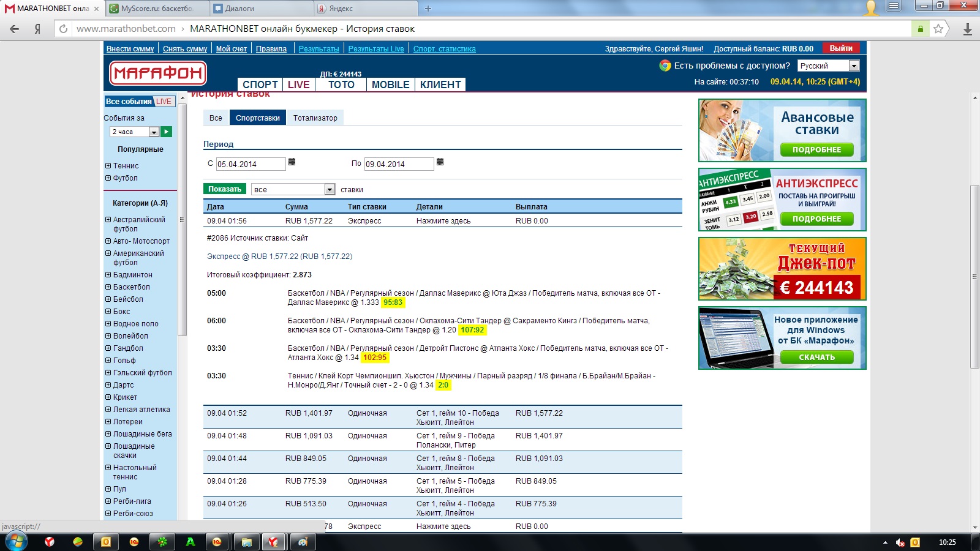This screenshot has height=551, width=980.
Task: Open the КЛИЕНТ tab
Action: 440,84
